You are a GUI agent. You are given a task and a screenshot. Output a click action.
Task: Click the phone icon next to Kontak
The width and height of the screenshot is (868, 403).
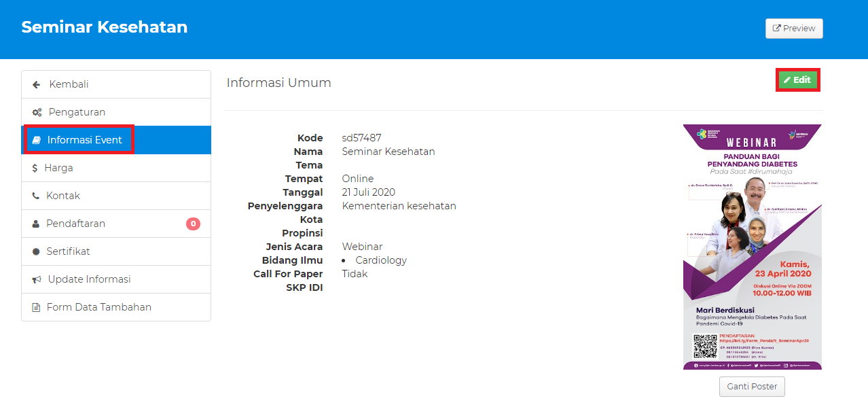[36, 196]
